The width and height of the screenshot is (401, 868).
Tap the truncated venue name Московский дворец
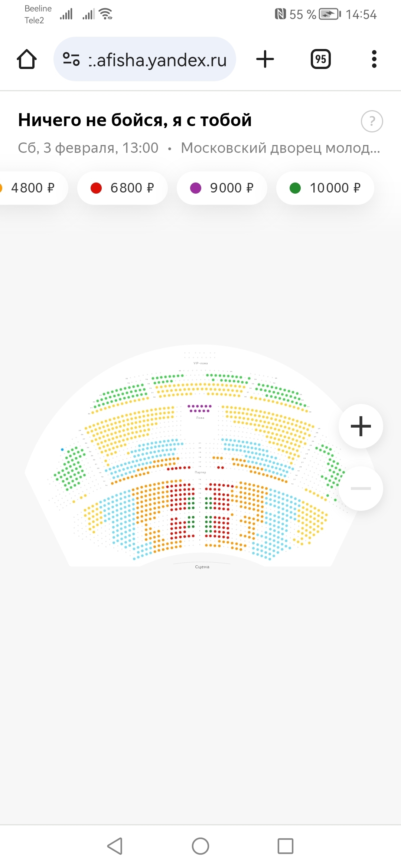[x=280, y=148]
